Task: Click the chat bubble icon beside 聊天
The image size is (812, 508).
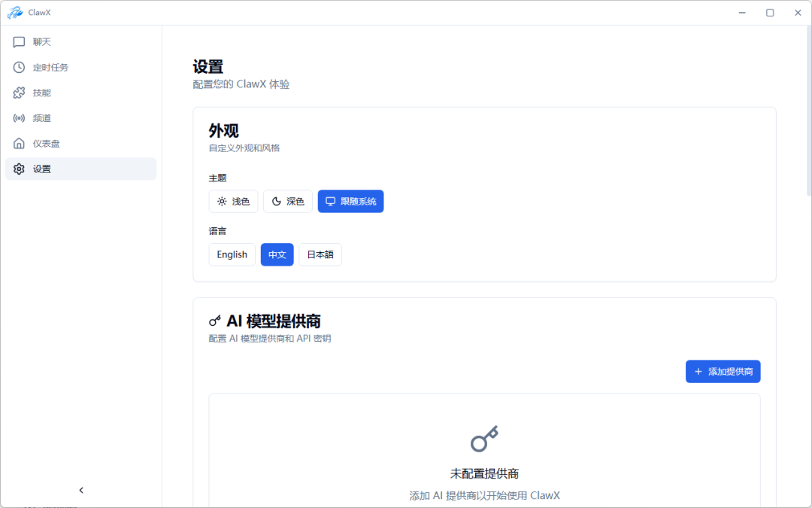Action: coord(19,42)
